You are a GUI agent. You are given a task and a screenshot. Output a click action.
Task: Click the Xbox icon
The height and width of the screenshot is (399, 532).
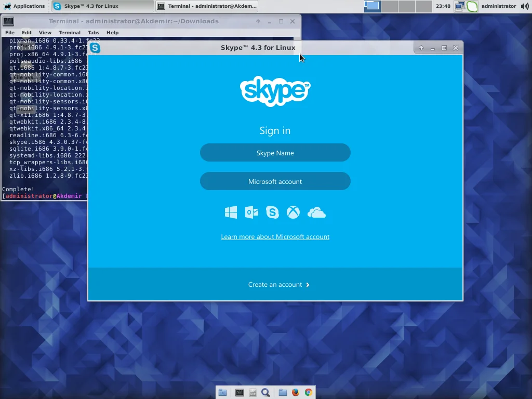293,212
